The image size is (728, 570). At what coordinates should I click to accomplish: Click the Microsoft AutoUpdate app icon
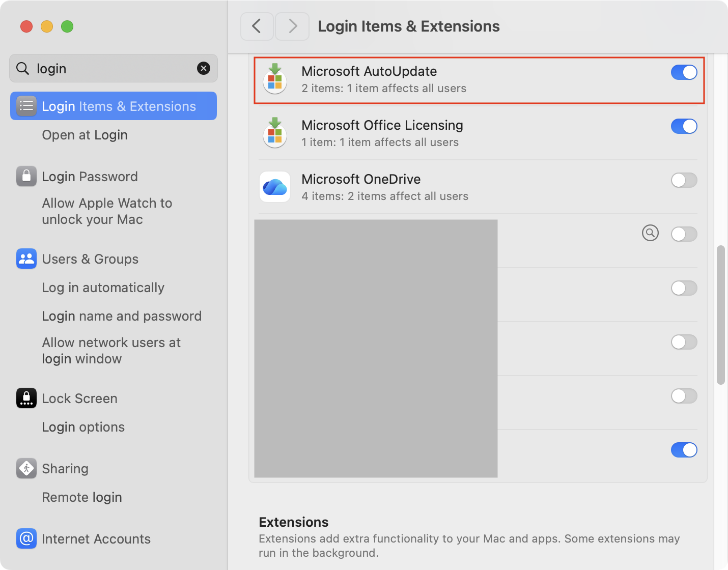[x=275, y=79]
